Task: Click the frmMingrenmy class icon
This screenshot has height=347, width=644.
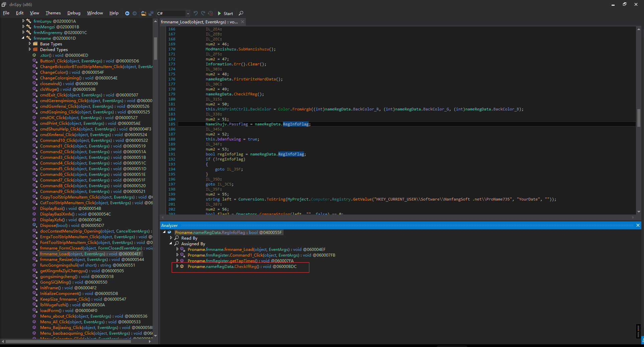Action: (29, 32)
